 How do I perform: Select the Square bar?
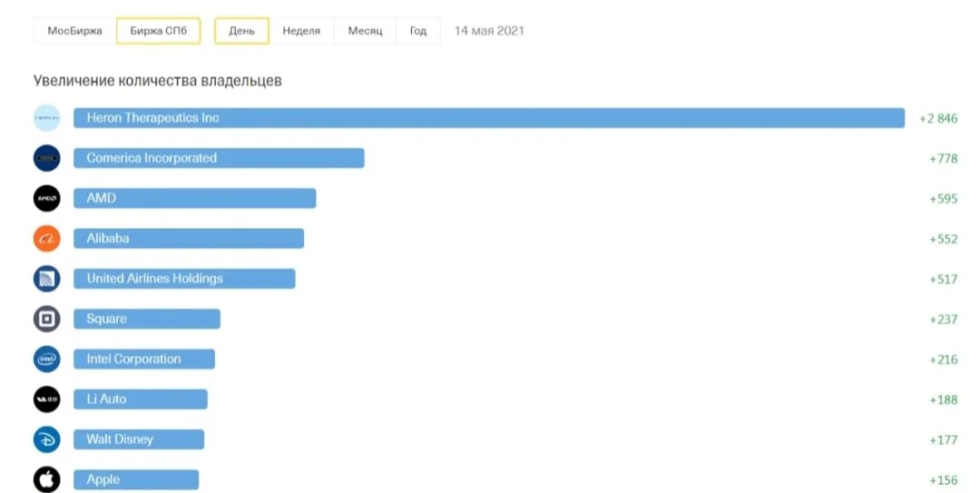pyautogui.click(x=147, y=319)
